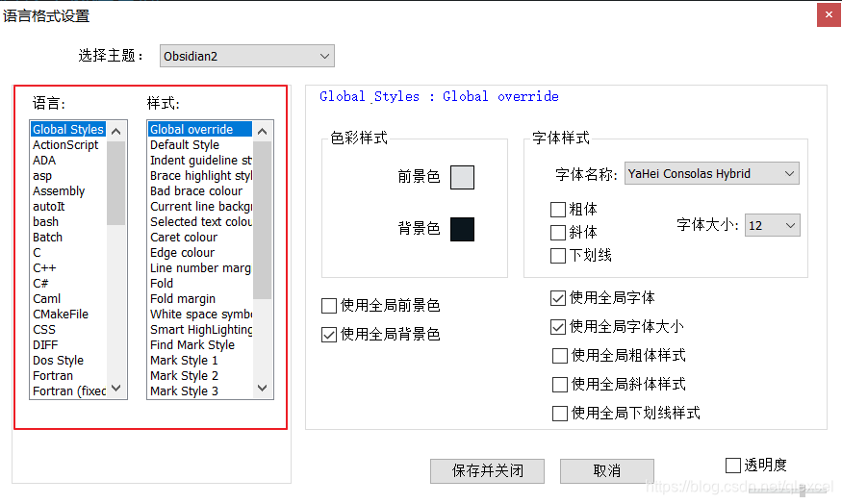The height and width of the screenshot is (504, 842).
Task: Select Caret colour entry
Action: click(200, 238)
